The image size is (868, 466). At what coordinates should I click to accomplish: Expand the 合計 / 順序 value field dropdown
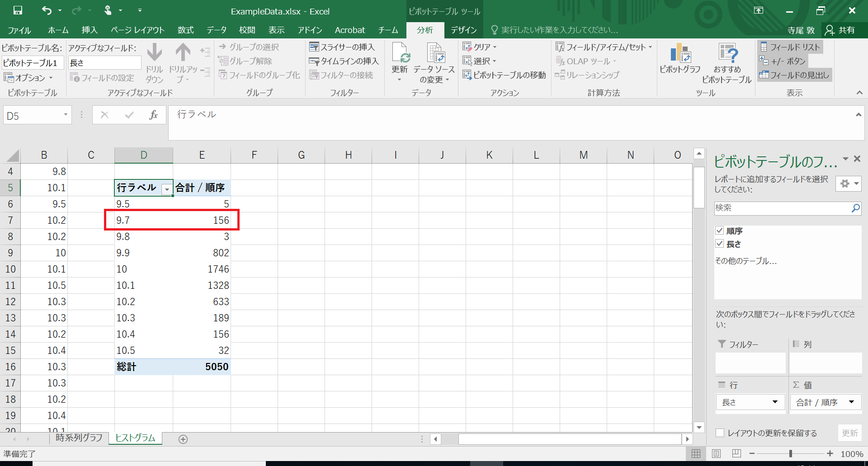tap(851, 402)
